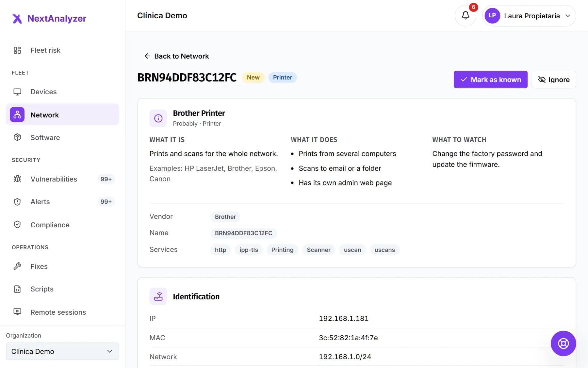Click the Mark as known button

click(490, 79)
